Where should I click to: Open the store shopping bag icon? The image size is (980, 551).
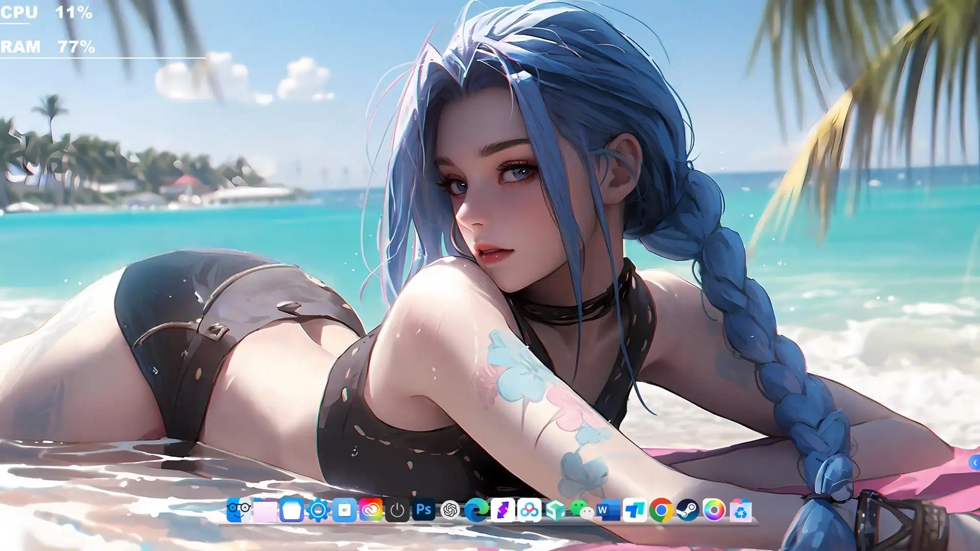(x=345, y=510)
